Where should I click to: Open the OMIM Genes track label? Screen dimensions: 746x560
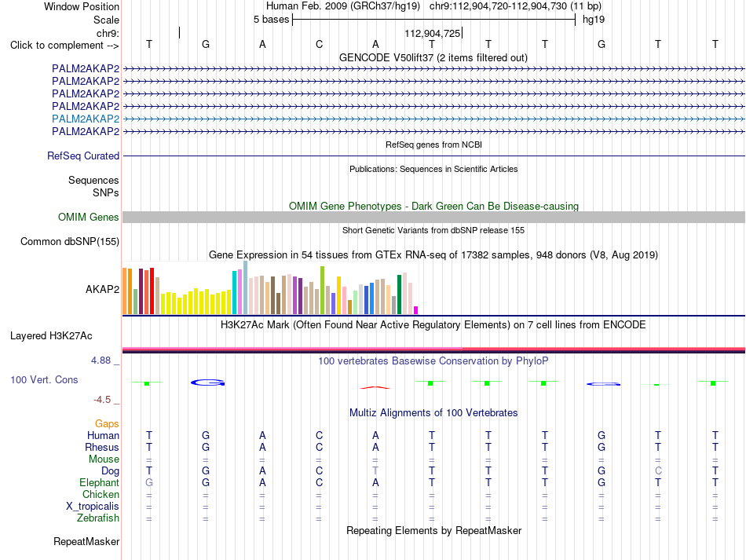(x=89, y=218)
